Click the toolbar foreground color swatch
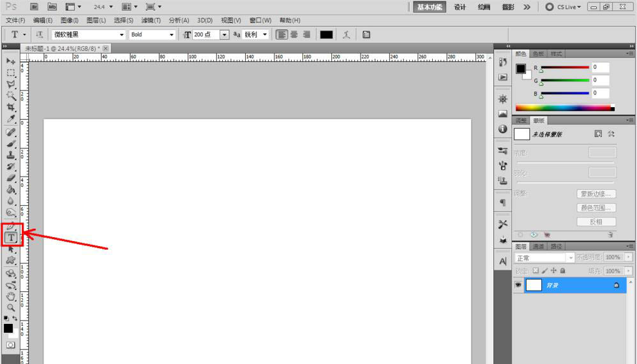This screenshot has width=637, height=364. point(8,328)
